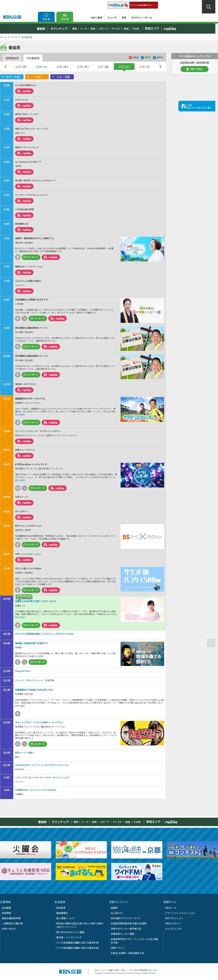
Task: Expand 続きを読む for 森脇健児のサタデースタジアム
Action: click(x=20, y=415)
